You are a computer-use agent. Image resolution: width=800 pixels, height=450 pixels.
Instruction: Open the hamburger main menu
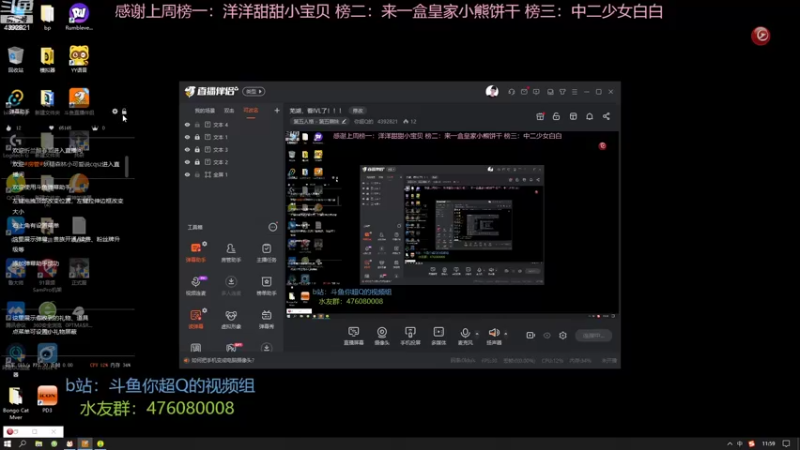(574, 92)
